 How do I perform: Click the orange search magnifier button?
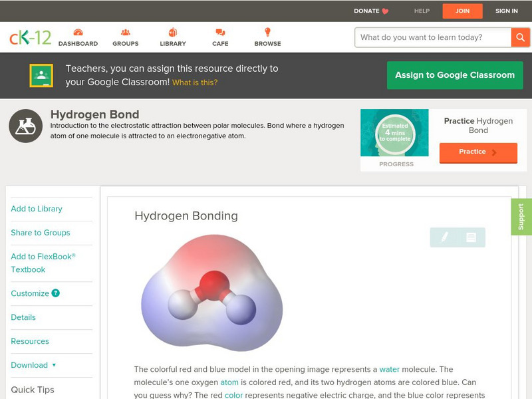520,37
